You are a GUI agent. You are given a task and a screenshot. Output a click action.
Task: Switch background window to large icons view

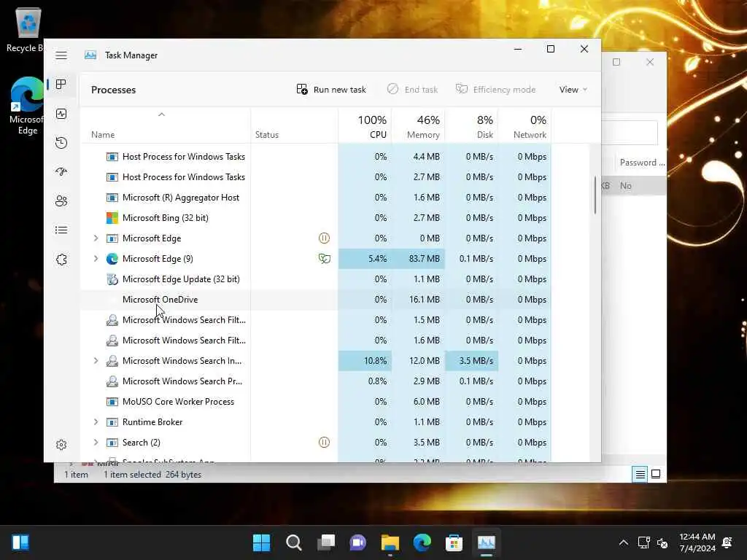coord(656,474)
